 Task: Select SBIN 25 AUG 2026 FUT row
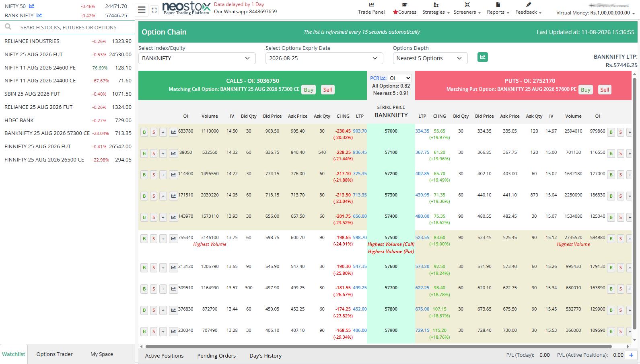click(x=68, y=94)
